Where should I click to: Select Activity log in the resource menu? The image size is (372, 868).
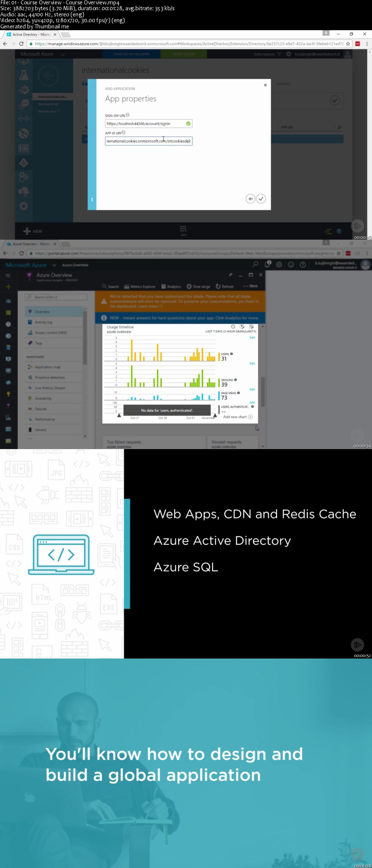(x=54, y=322)
